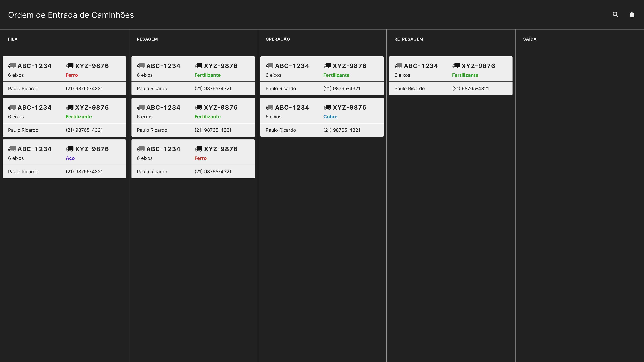Click the Fertilizante label in RE-PESAGEM column

pyautogui.click(x=465, y=75)
